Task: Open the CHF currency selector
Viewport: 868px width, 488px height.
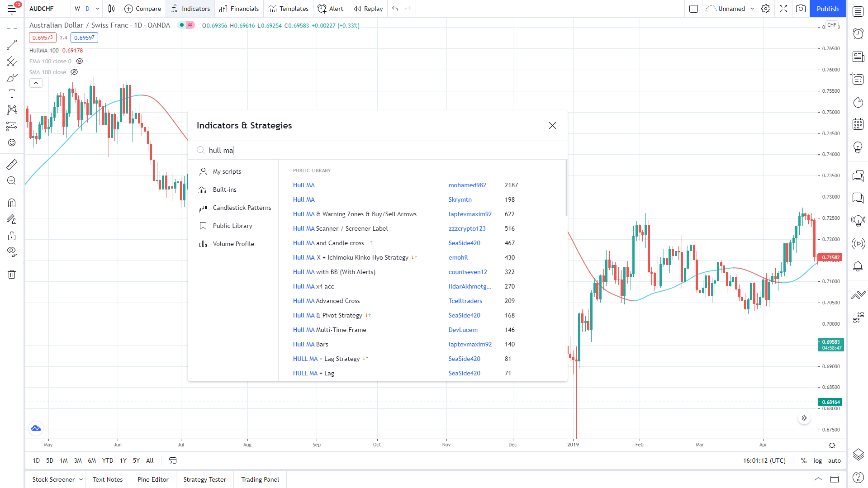Action: (x=832, y=25)
